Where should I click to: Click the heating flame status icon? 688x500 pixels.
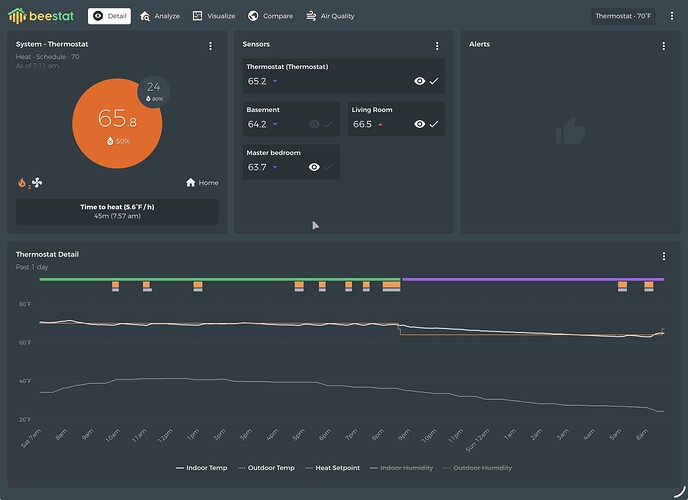(x=22, y=183)
